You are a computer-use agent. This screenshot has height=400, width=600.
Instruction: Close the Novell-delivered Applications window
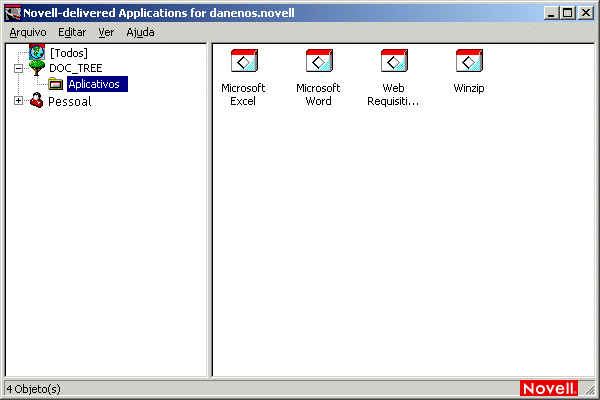[x=586, y=13]
